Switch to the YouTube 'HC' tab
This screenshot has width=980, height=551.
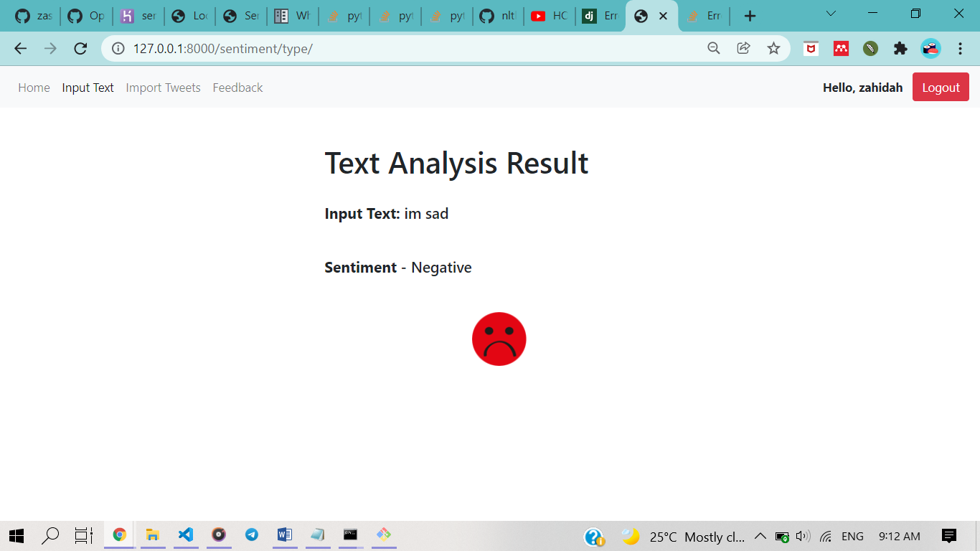(x=550, y=16)
